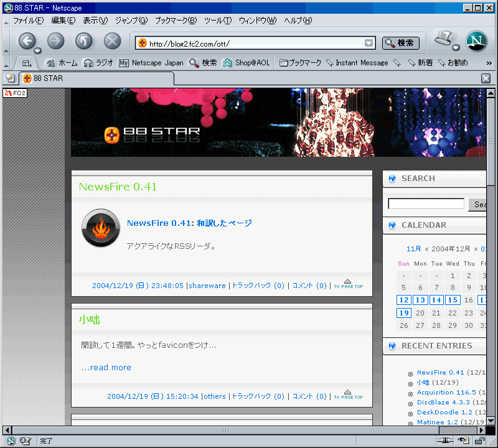Close the current tab with X button

click(x=486, y=78)
